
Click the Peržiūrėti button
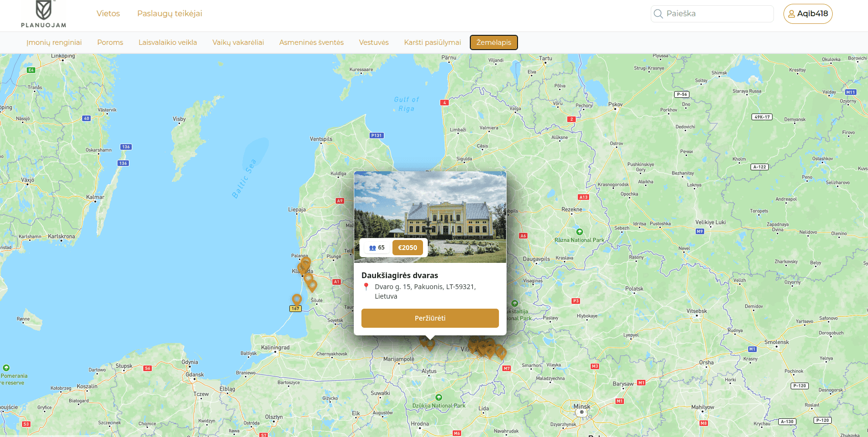(430, 318)
